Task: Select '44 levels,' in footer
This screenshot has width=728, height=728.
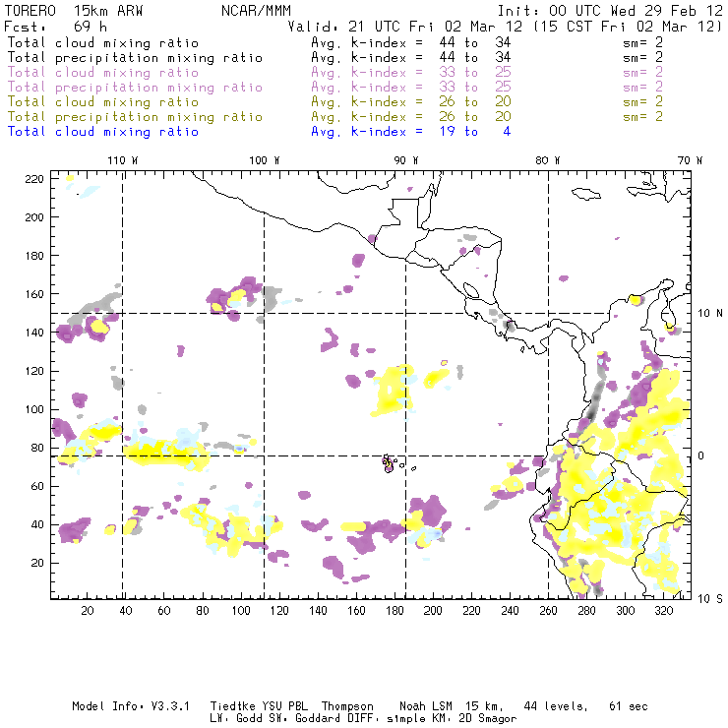Action: click(x=556, y=706)
